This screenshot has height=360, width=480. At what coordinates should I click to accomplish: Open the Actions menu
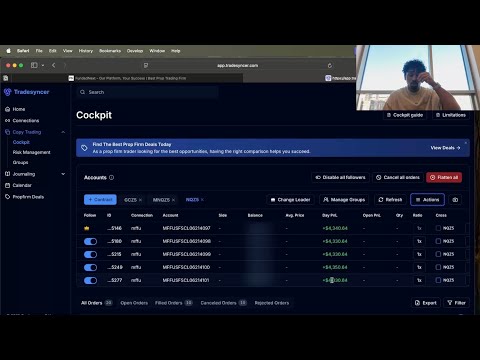pyautogui.click(x=427, y=200)
